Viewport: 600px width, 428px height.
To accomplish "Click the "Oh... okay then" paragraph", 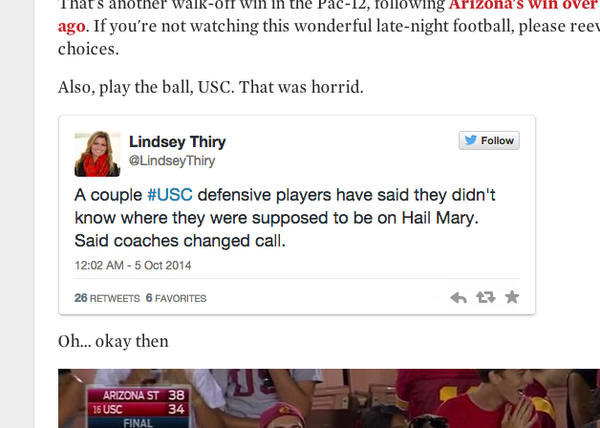I will pyautogui.click(x=113, y=342).
